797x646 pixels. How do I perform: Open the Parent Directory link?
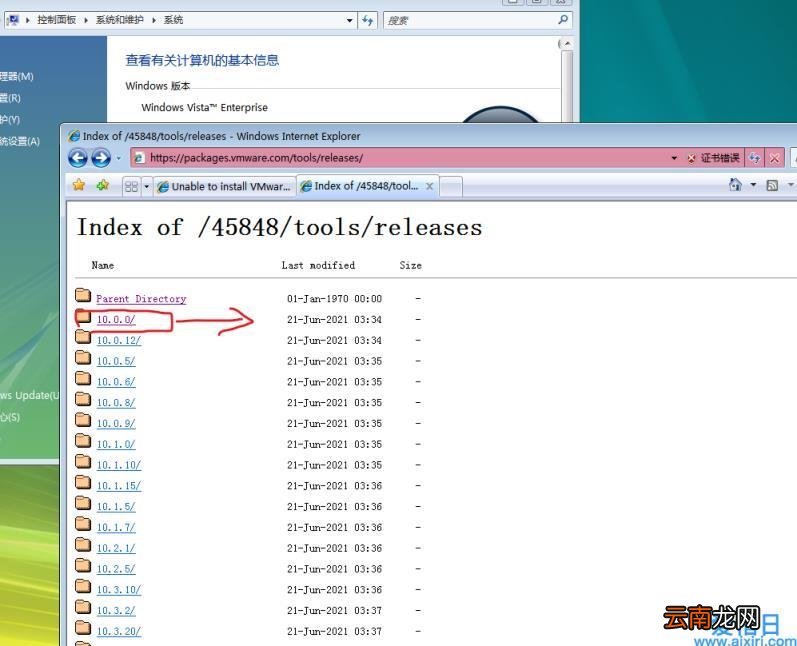(x=141, y=299)
